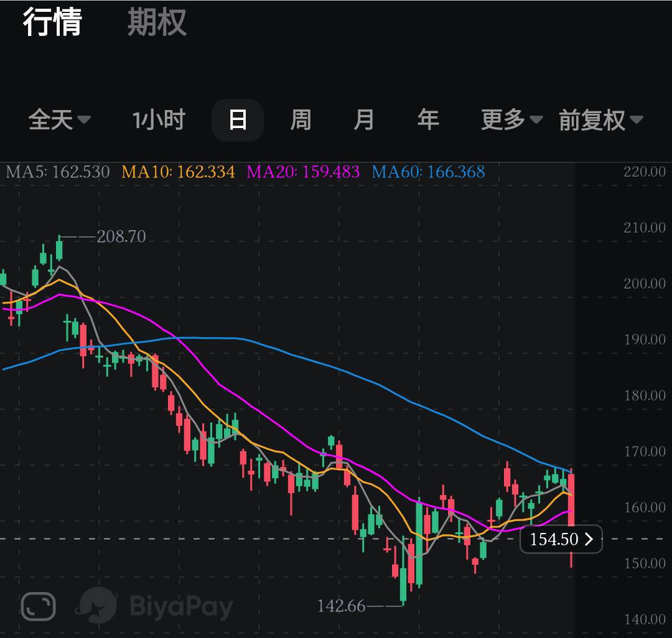Screen dimensions: 672x638
Task: Click the 142.66 low price marker
Action: point(341,606)
